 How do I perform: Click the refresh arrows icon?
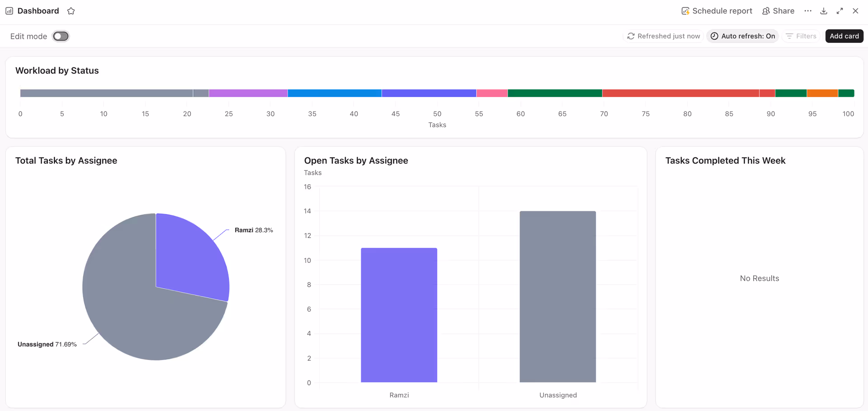[x=631, y=36]
